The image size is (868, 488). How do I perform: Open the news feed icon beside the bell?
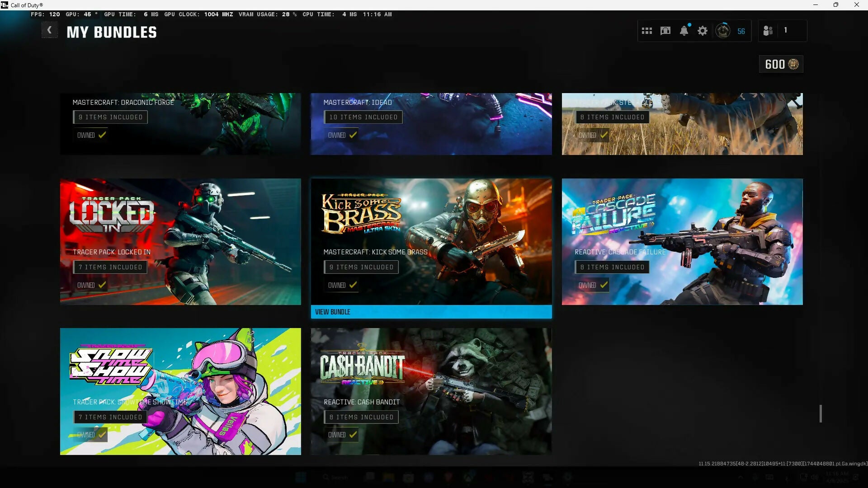pos(665,31)
